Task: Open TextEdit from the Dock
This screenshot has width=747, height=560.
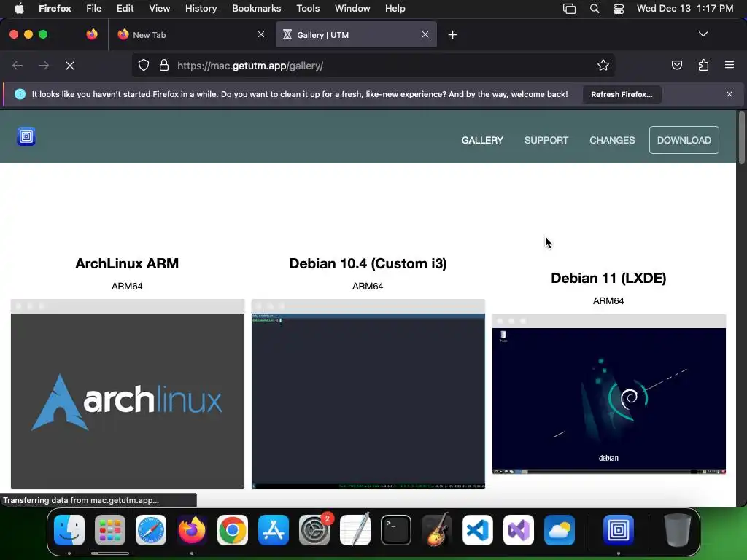Action: [x=355, y=530]
